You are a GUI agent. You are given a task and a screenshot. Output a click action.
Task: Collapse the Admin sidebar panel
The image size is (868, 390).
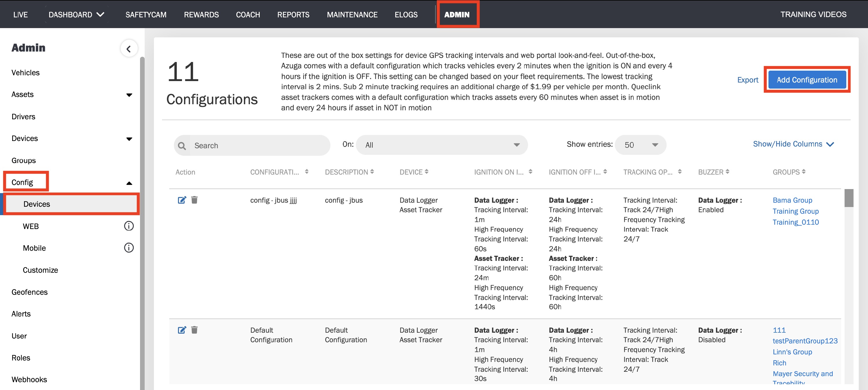point(129,49)
